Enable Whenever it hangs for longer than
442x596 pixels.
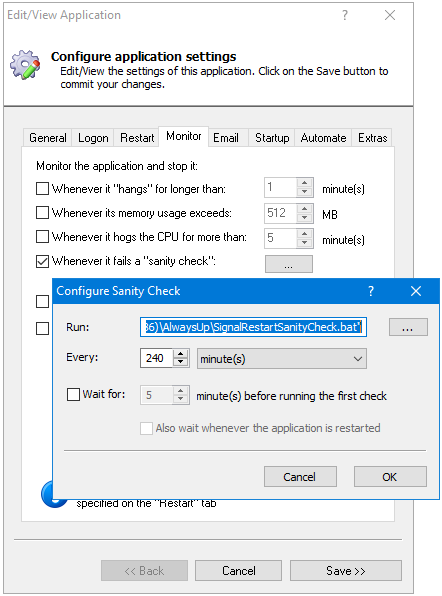[42, 189]
